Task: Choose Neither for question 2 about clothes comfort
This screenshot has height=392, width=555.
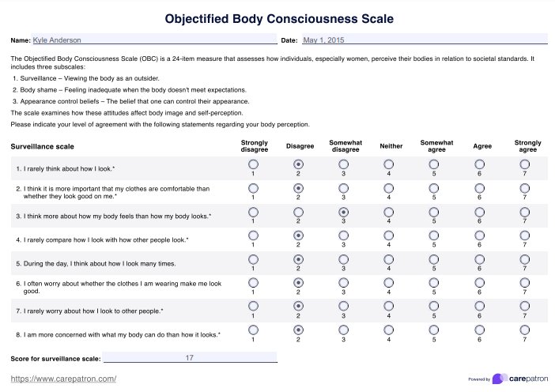Action: (389, 188)
